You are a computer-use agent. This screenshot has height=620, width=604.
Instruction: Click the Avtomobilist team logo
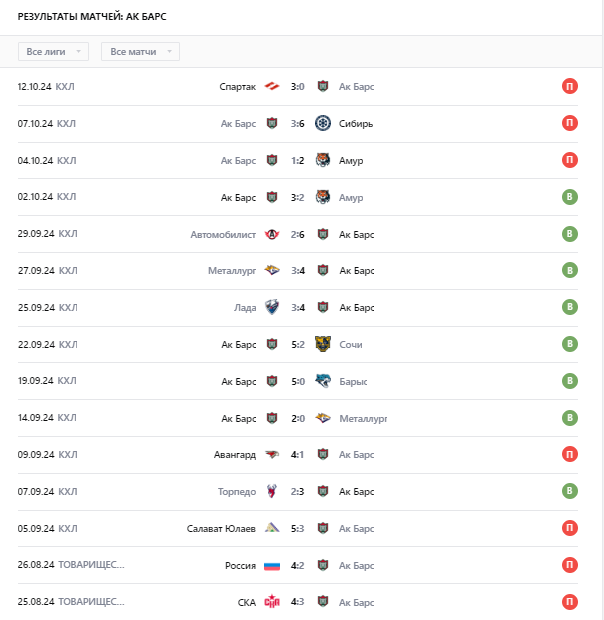(x=272, y=235)
